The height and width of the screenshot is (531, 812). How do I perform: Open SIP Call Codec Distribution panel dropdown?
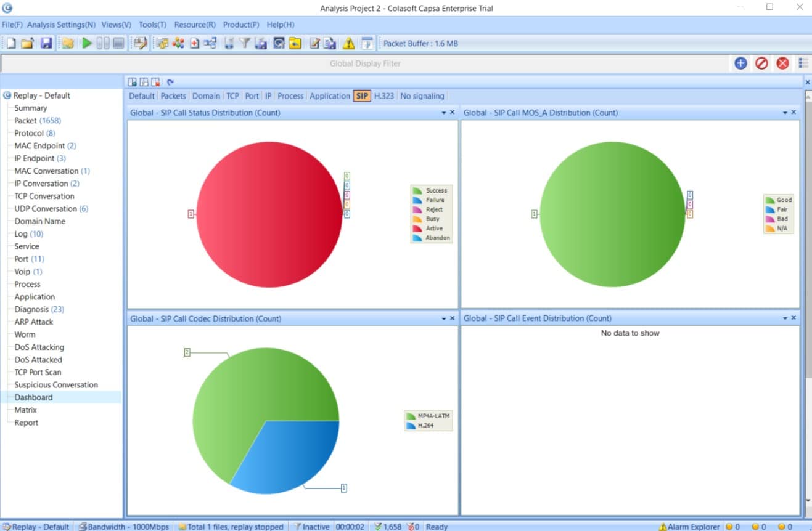tap(444, 318)
